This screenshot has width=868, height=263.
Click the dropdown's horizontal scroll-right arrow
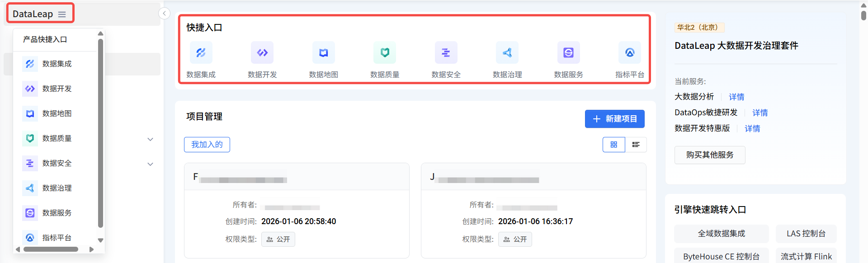click(x=91, y=249)
